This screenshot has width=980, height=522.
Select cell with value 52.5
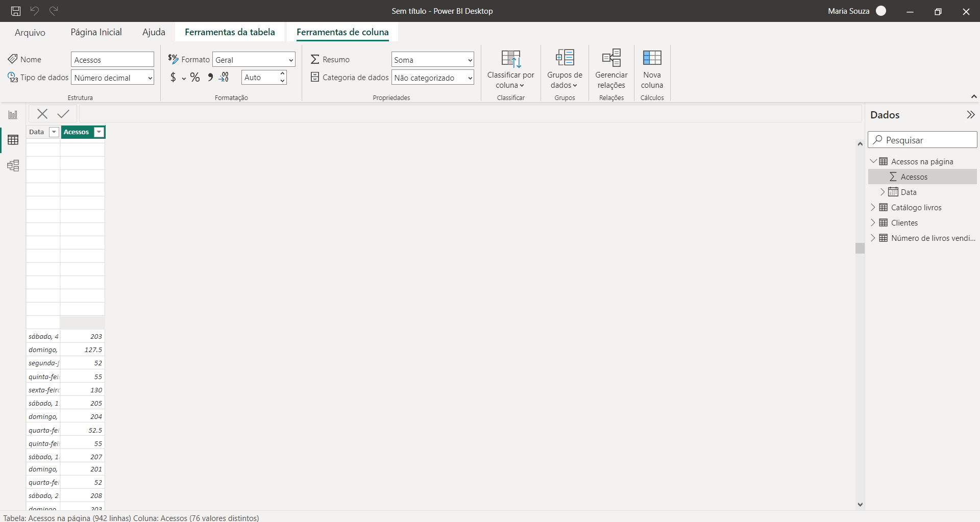click(83, 430)
